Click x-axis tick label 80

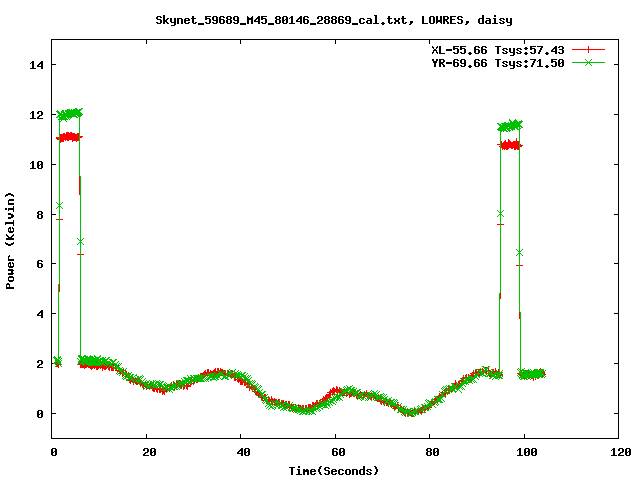tap(433, 452)
